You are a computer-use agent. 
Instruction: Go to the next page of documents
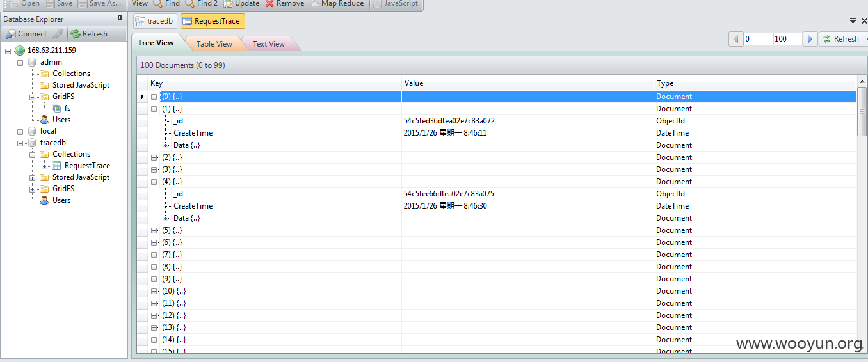point(810,39)
